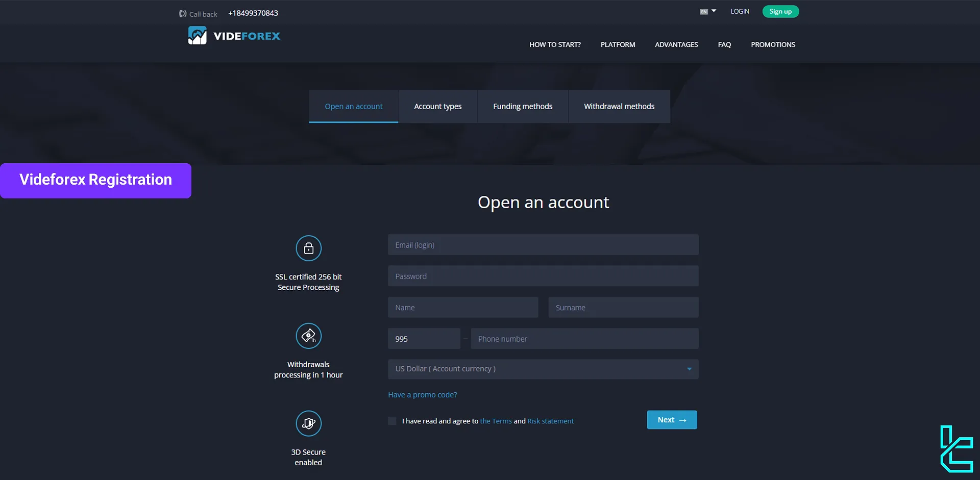Image resolution: width=980 pixels, height=480 pixels.
Task: Click the SSL certified padlock icon
Action: (308, 248)
